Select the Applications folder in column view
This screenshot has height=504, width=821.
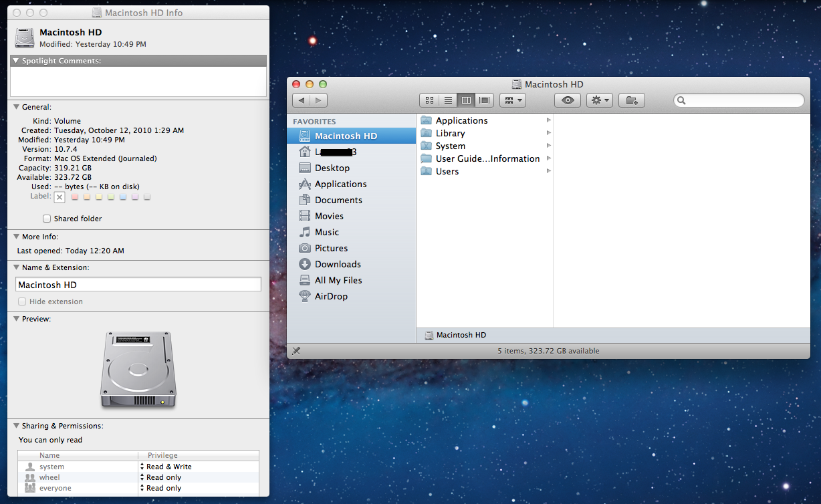461,120
